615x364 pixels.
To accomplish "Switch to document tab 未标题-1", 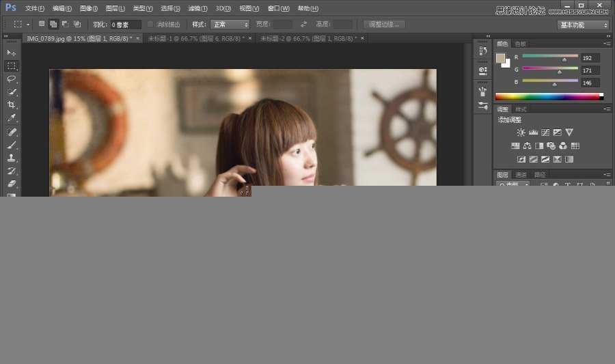I will [195, 38].
